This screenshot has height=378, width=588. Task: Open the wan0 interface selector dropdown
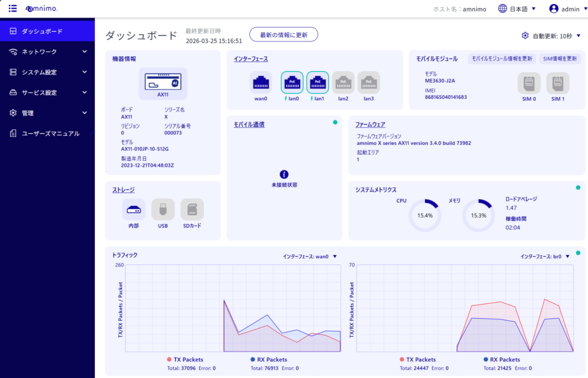310,257
